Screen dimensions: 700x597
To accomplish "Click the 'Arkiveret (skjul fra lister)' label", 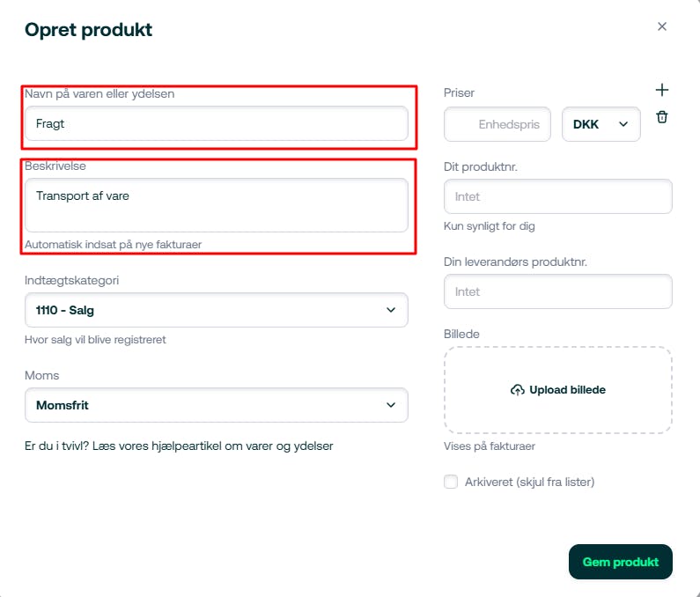I will tap(529, 482).
